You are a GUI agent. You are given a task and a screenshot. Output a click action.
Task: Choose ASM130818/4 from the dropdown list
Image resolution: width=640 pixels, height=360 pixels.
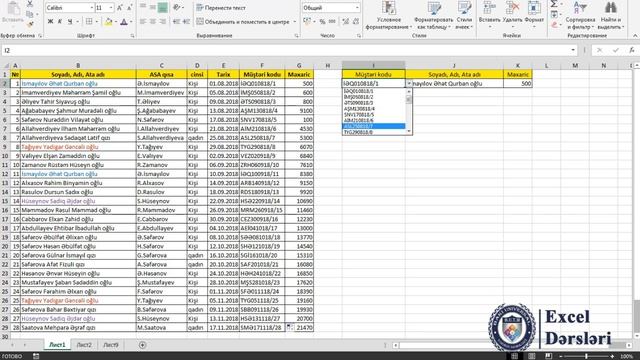point(374,109)
